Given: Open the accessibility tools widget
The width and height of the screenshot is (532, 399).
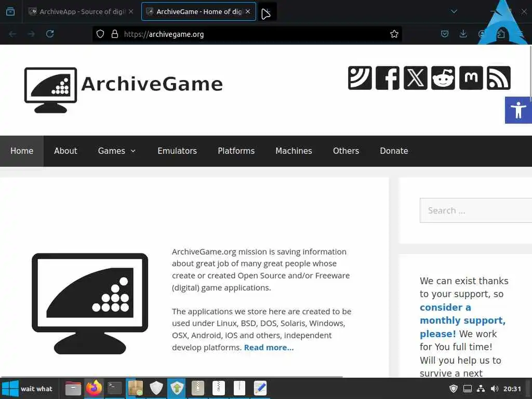Looking at the screenshot, I should tap(518, 110).
